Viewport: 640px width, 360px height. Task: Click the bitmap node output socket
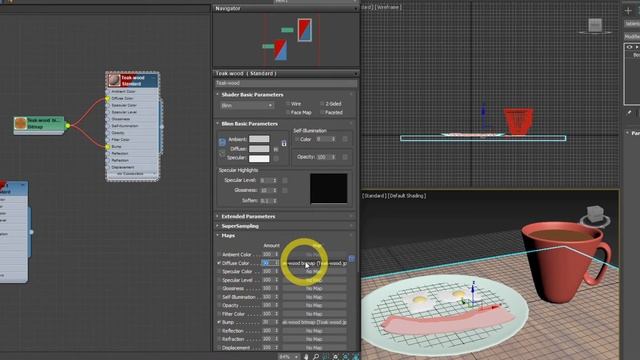coord(68,125)
